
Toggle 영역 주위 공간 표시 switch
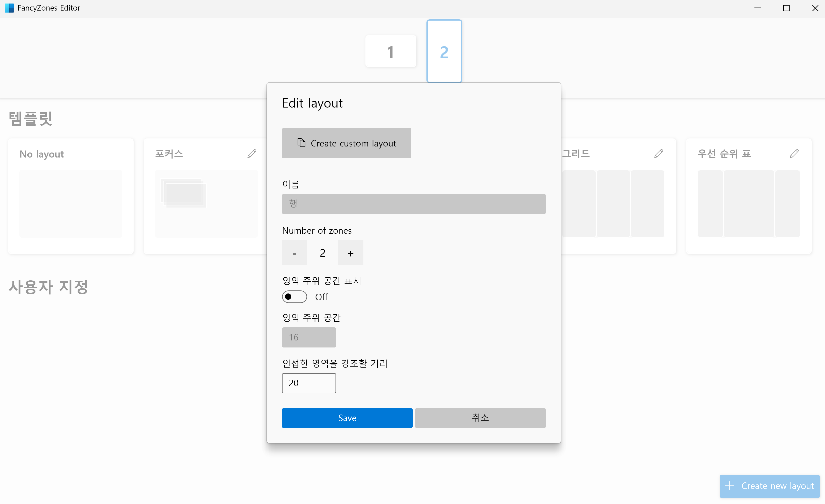(x=294, y=297)
